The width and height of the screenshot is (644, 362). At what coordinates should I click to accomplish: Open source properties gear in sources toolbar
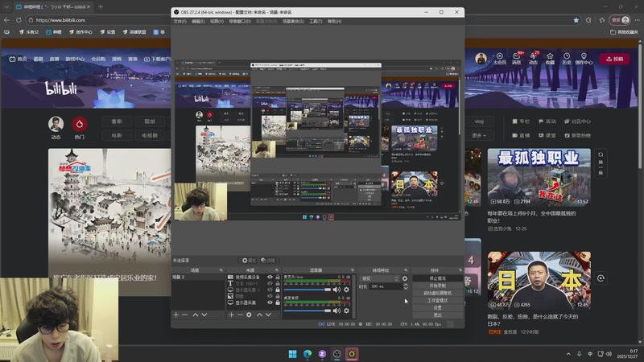pyautogui.click(x=249, y=315)
